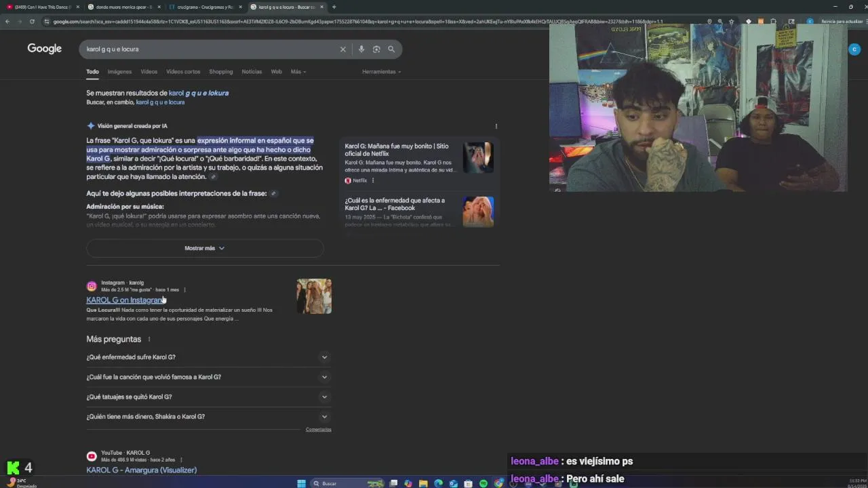This screenshot has width=868, height=488.
Task: Start voice search with microphone icon
Action: pyautogui.click(x=361, y=49)
